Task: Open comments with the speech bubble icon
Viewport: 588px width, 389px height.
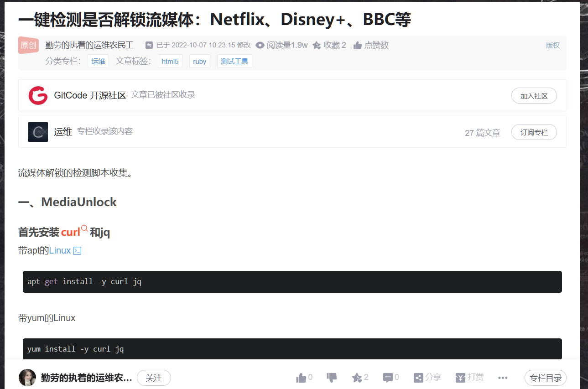Action: click(388, 378)
